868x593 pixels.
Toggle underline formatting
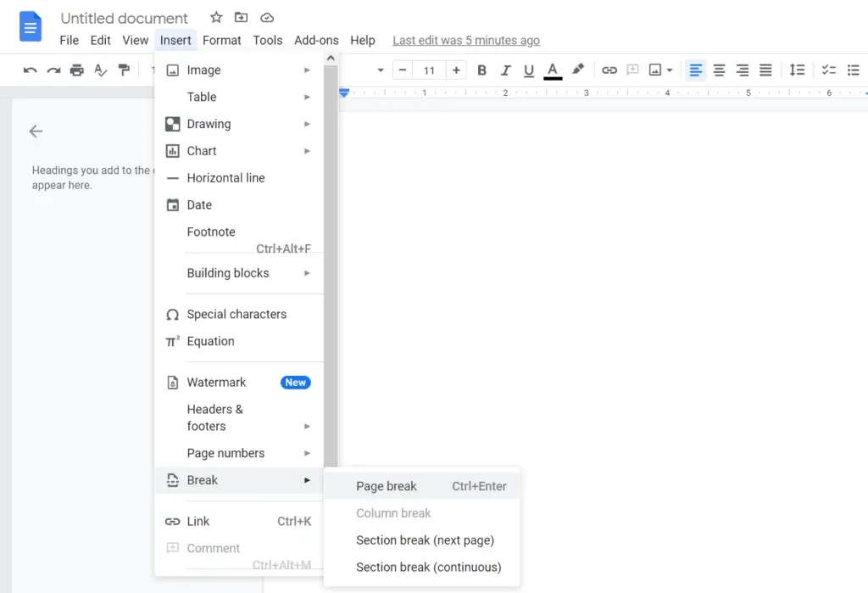[528, 70]
